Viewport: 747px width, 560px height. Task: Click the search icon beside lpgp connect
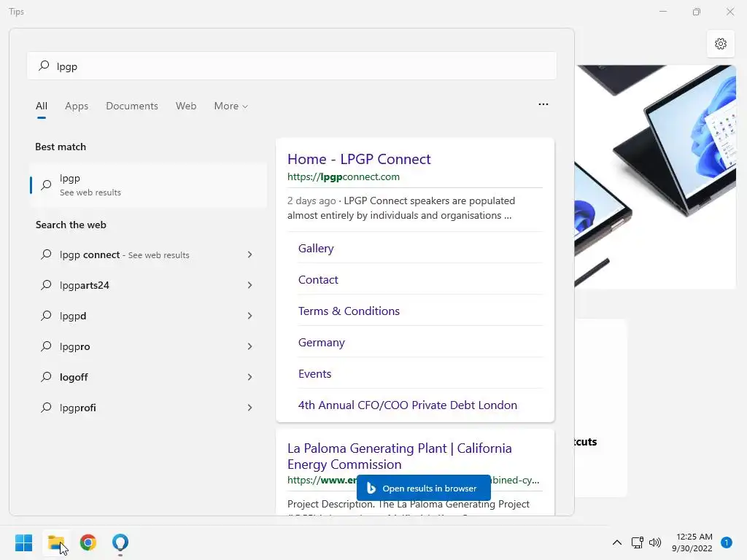tap(46, 254)
